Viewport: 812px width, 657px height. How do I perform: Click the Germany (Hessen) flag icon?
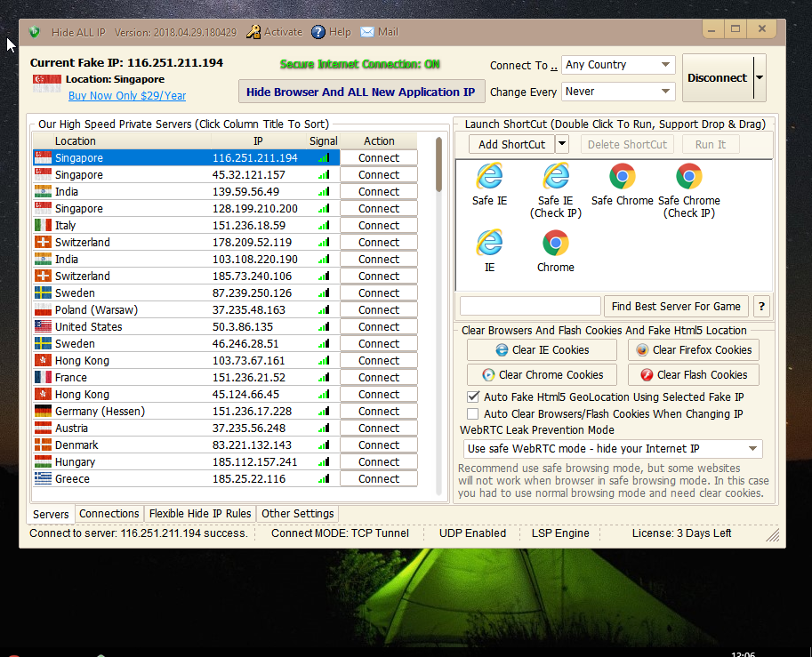pos(43,411)
